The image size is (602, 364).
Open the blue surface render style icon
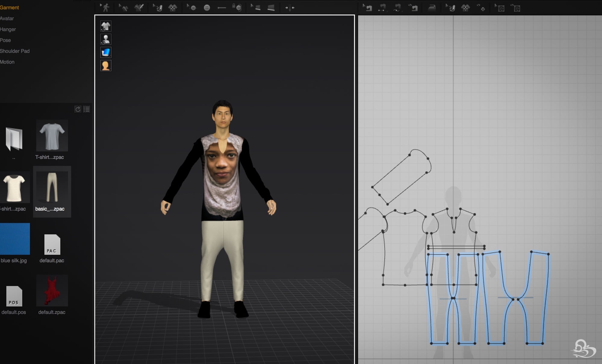[106, 52]
